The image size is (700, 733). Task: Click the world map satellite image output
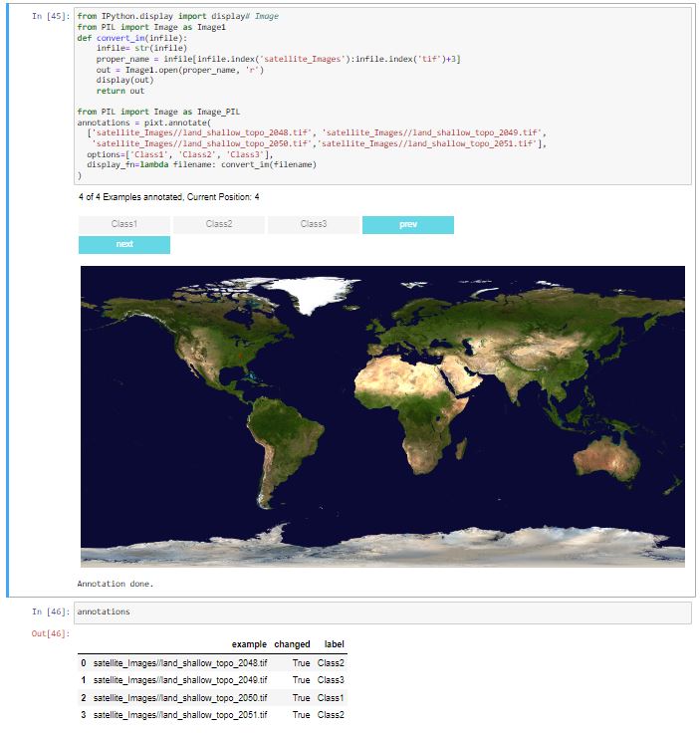click(382, 416)
